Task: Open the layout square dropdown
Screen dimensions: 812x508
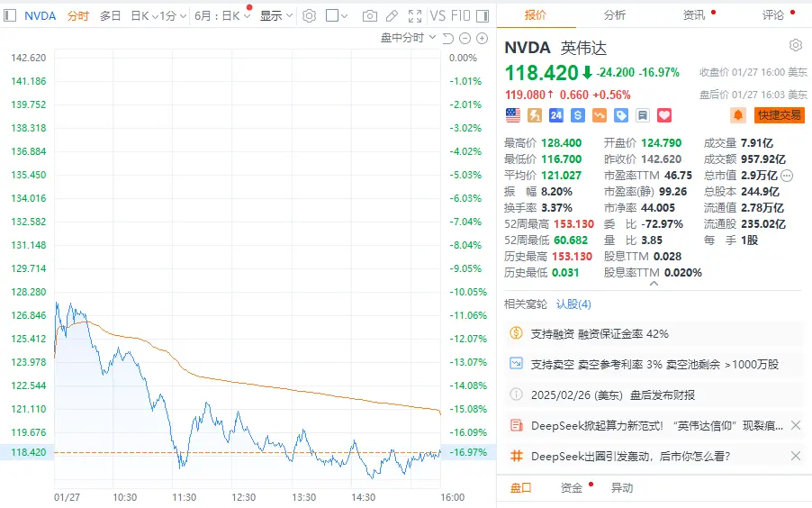Action: pos(337,16)
